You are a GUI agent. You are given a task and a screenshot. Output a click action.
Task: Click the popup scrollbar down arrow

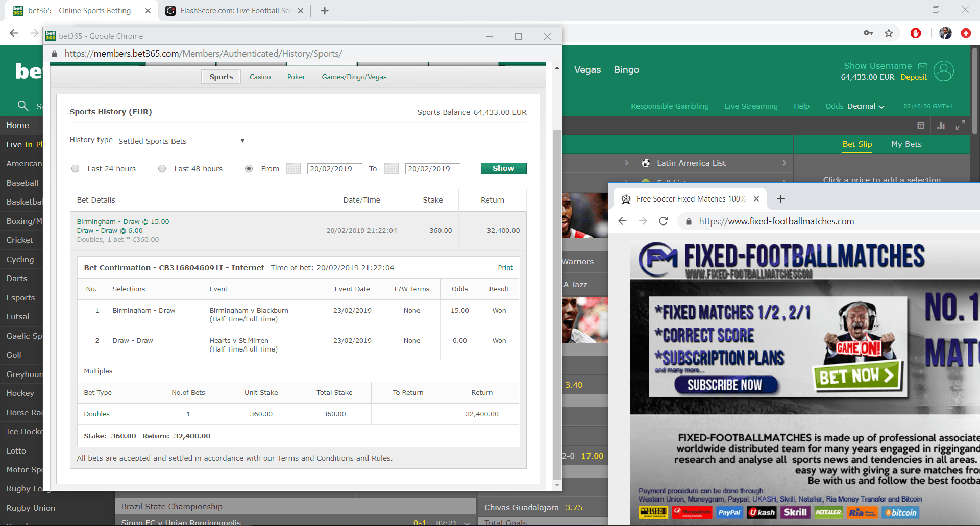[x=557, y=485]
